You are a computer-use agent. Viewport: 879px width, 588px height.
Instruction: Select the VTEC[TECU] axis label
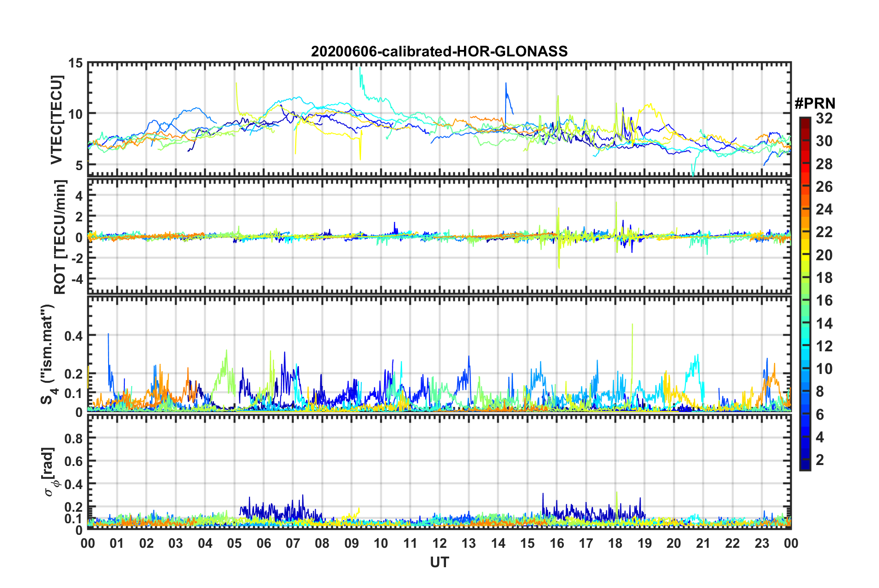tap(56, 120)
